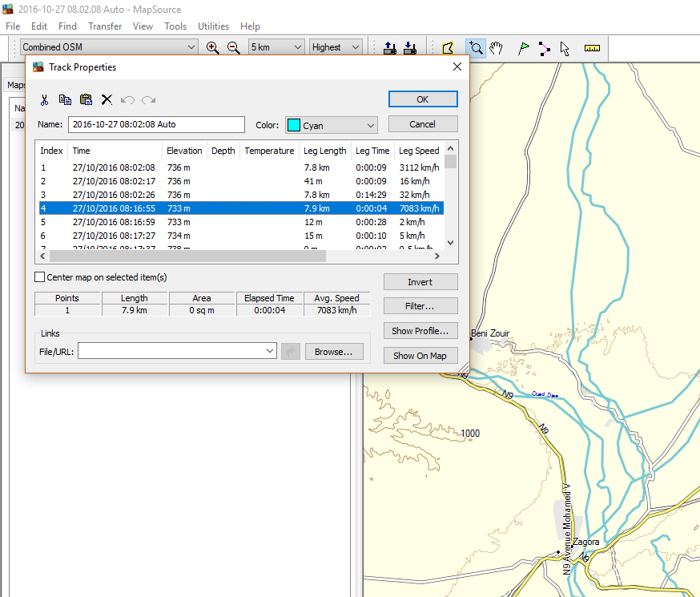Click the cyan color swatch

coord(294,125)
